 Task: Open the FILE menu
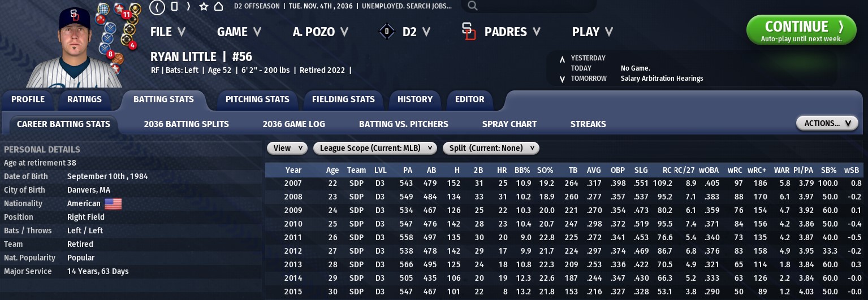click(168, 32)
